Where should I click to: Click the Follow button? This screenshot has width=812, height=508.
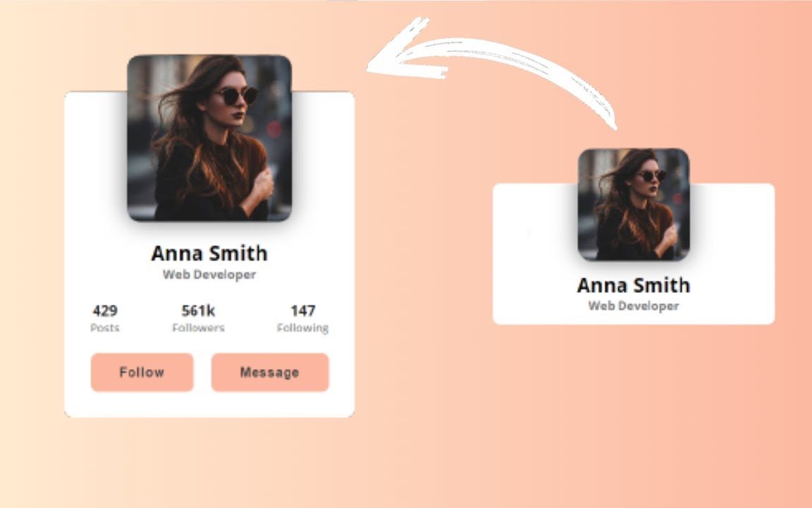(142, 372)
